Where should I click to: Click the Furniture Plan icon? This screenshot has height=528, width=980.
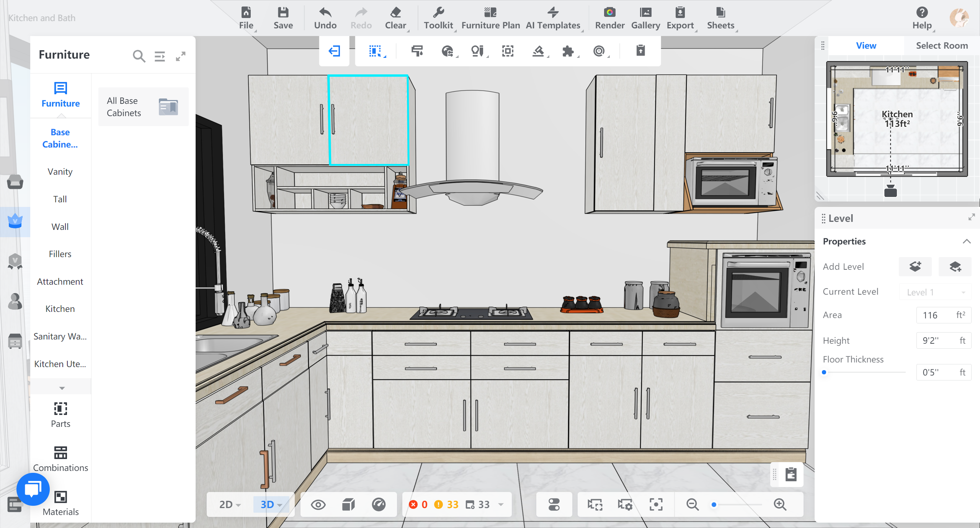(490, 13)
